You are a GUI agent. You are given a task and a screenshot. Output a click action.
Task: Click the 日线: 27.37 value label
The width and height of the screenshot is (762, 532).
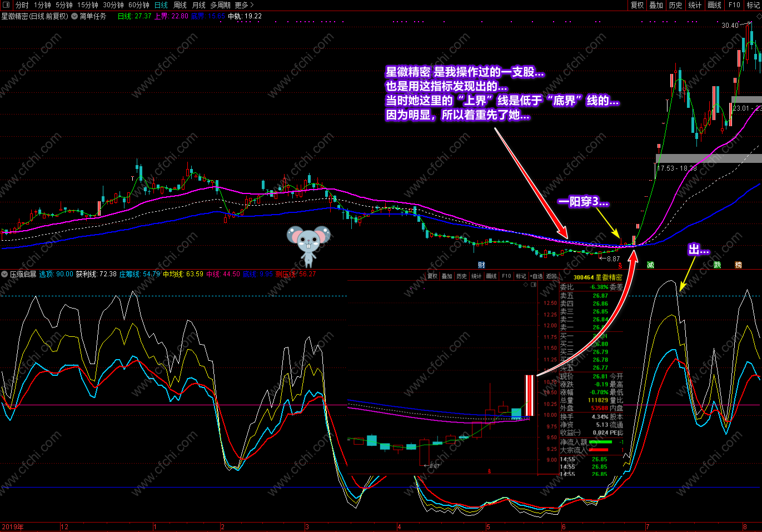tap(135, 16)
